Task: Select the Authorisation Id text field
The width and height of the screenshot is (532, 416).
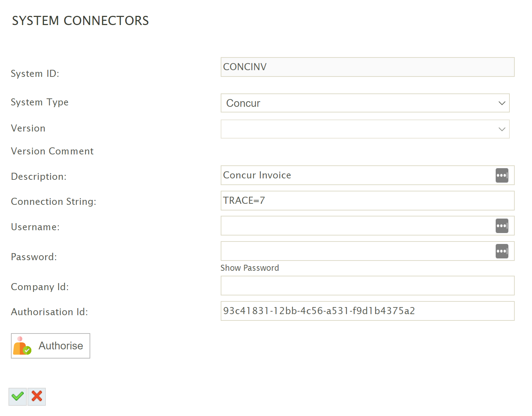Action: (x=367, y=311)
